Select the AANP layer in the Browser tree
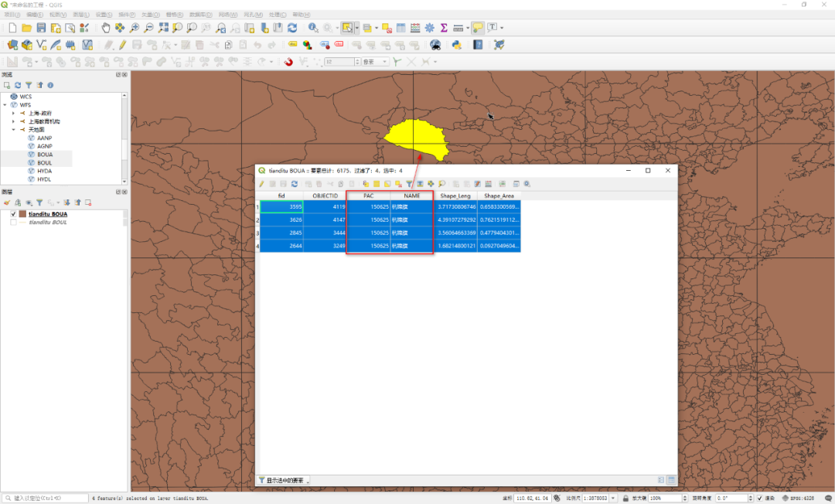 (x=44, y=138)
